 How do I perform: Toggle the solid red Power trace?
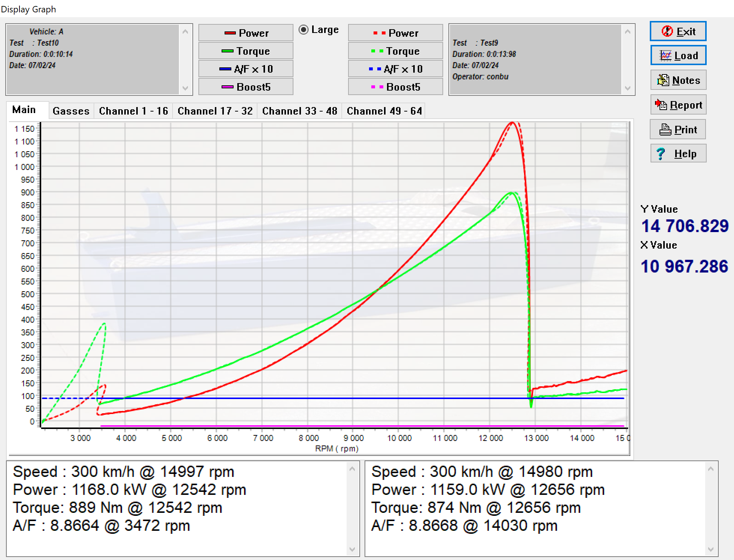click(246, 33)
